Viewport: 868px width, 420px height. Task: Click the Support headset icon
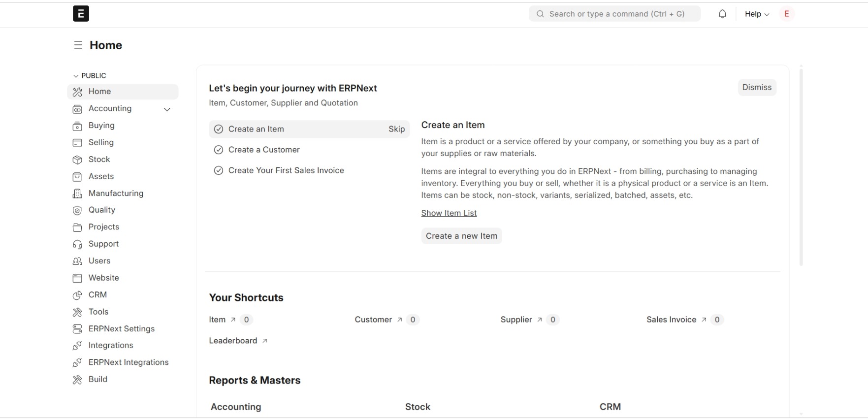[77, 244]
